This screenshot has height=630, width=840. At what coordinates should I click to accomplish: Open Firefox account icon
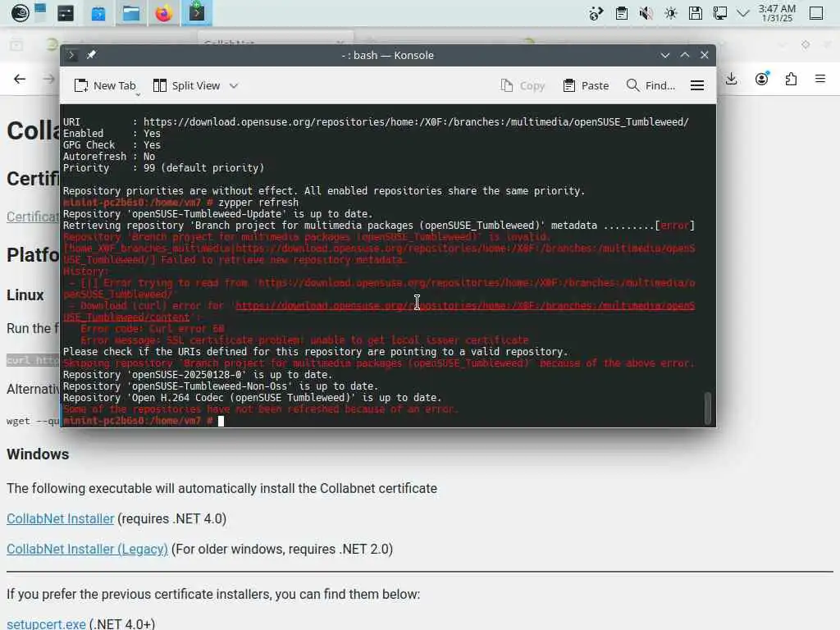762,80
